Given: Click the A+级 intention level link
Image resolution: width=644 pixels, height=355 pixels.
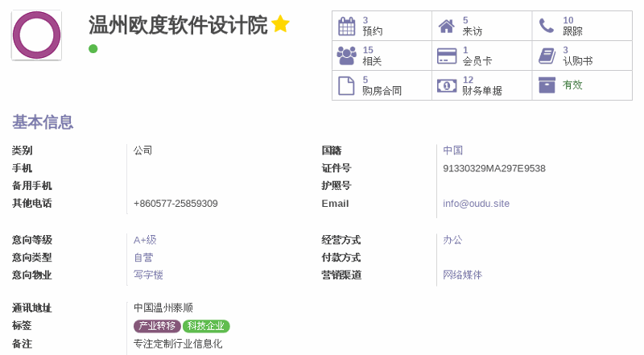Looking at the screenshot, I should pos(145,240).
